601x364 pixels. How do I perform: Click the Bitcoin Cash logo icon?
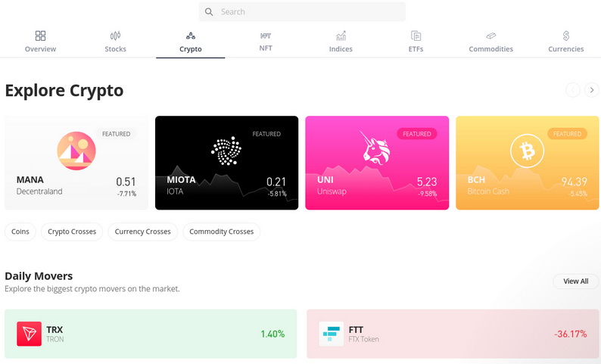click(x=527, y=151)
